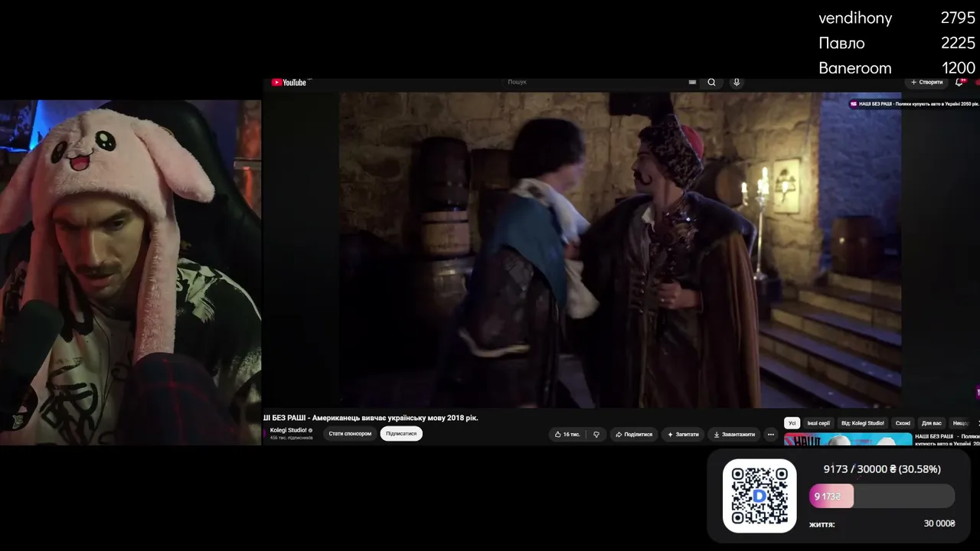Screen dimensions: 980x551
Task: Open the three-dot more actions menu
Action: pos(771,435)
